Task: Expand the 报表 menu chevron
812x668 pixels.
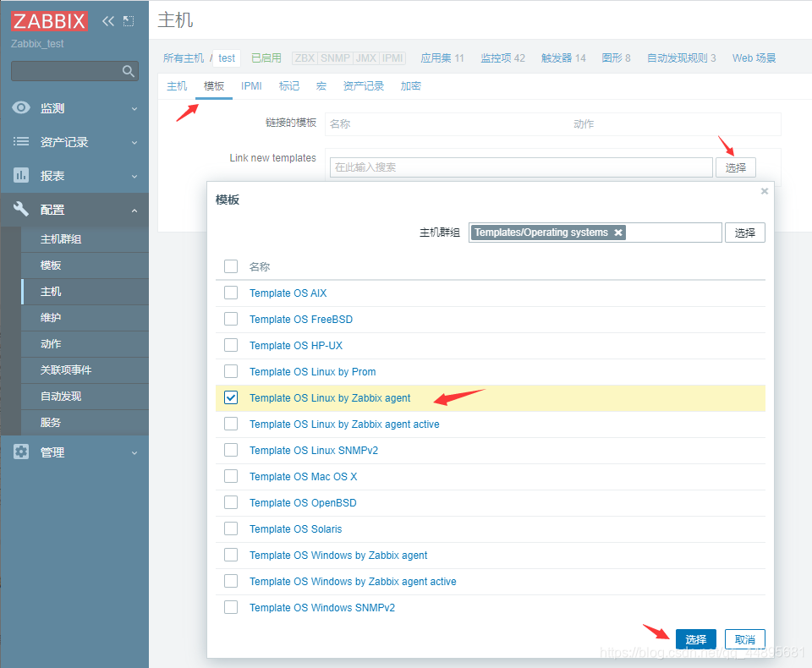Action: tap(134, 176)
